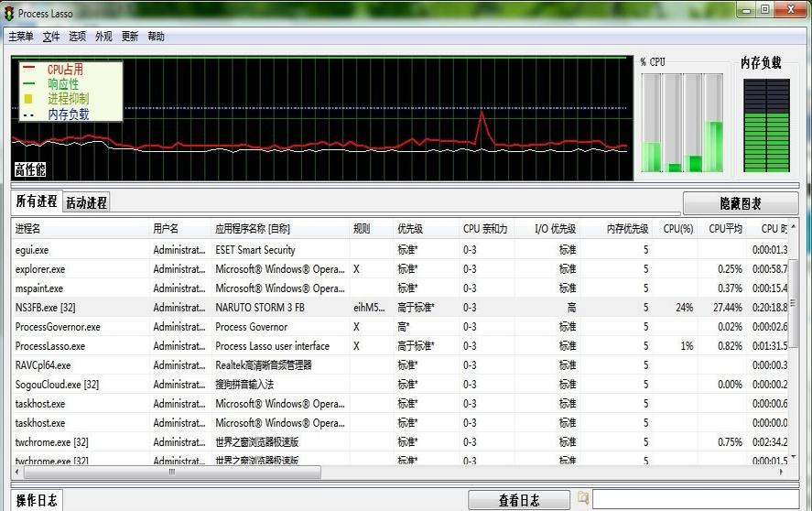This screenshot has width=812, height=511.
Task: Select the egui.exe process row
Action: pos(400,250)
